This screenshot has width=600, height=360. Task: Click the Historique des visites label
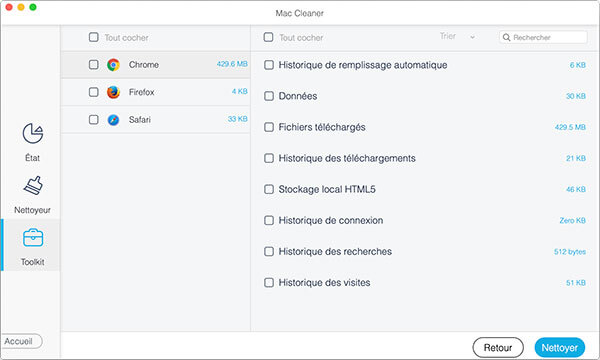pyautogui.click(x=324, y=282)
